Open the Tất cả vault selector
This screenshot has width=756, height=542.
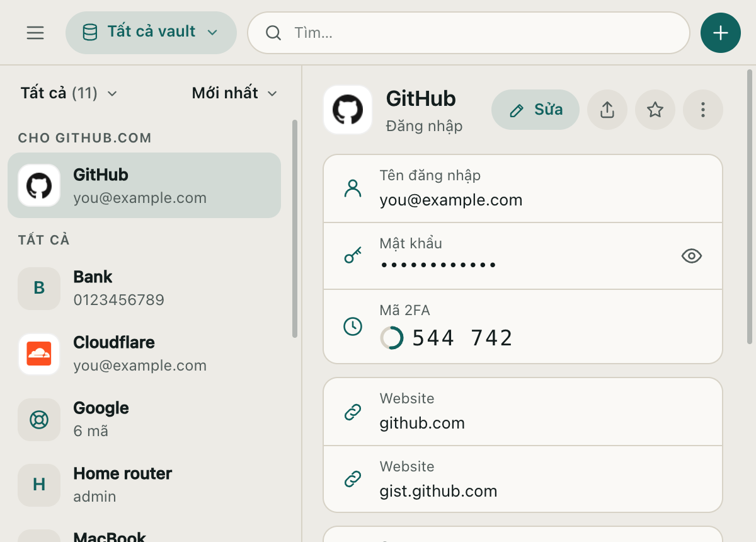pyautogui.click(x=151, y=32)
